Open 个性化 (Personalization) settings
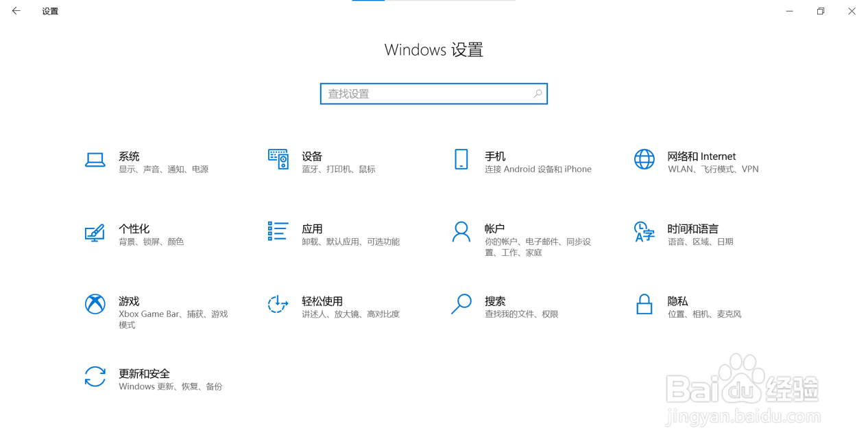The height and width of the screenshot is (446, 868). click(x=95, y=233)
